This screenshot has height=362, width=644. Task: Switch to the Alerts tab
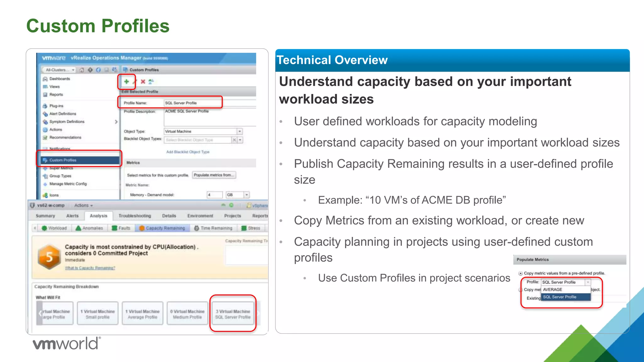tap(72, 216)
